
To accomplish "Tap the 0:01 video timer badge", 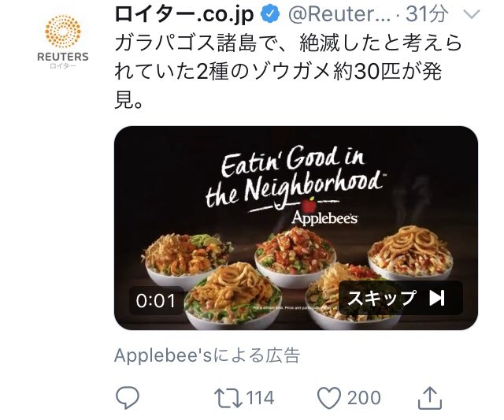I will click(156, 301).
